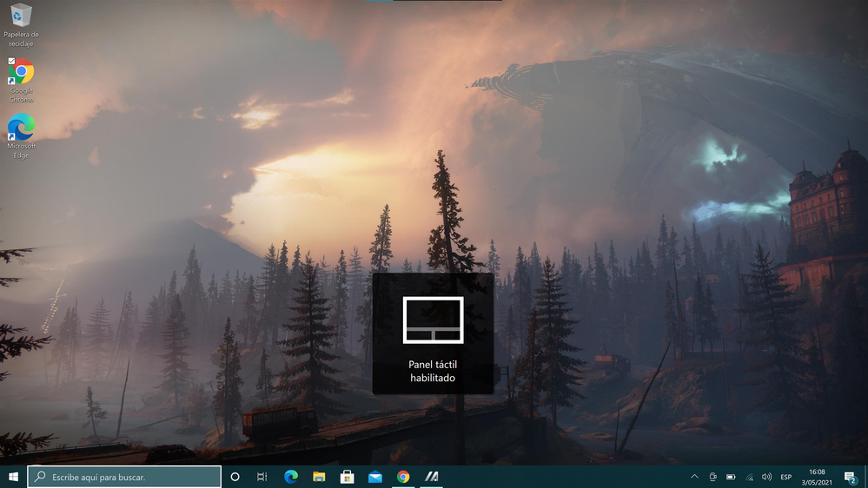Open the Action Center notifications

tap(850, 477)
